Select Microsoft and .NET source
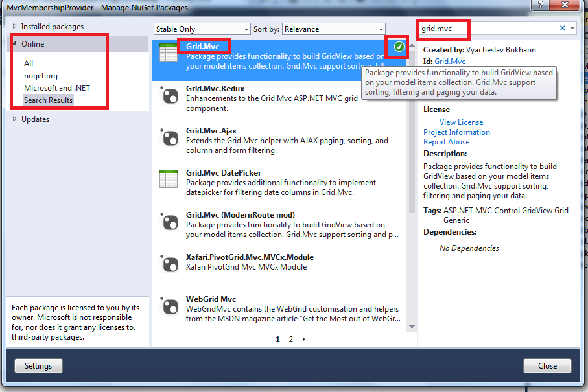This screenshot has height=392, width=588. 57,88
